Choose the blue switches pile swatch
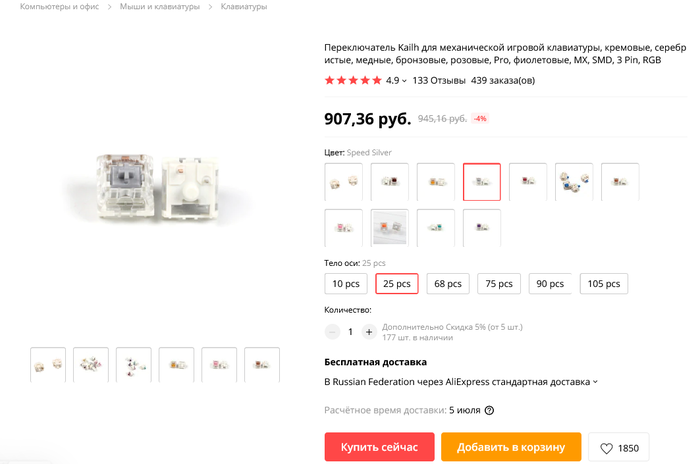 (x=574, y=182)
